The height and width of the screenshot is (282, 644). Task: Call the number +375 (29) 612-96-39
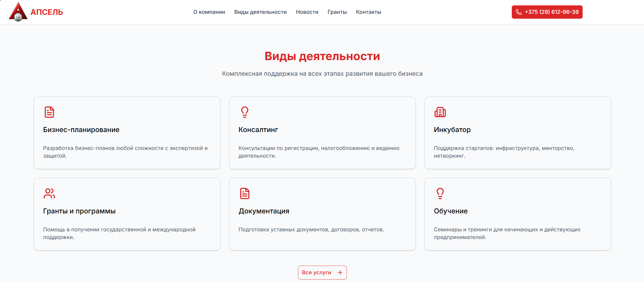tap(547, 12)
